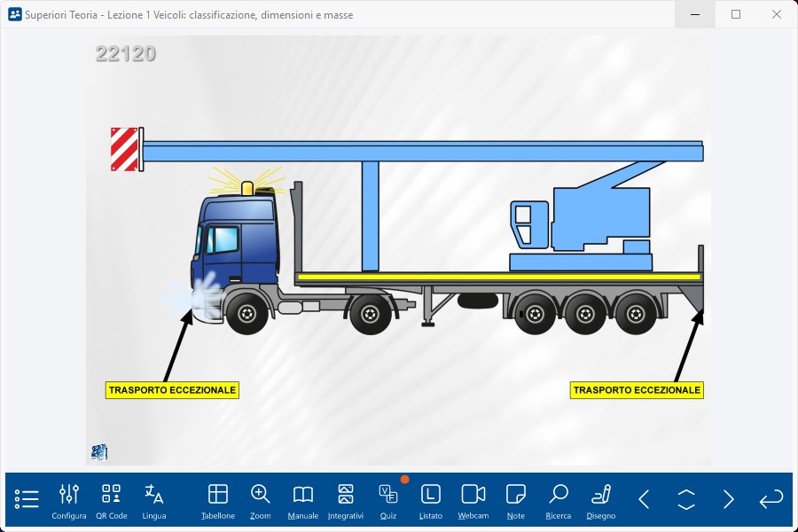Click the return back arrow
798x532 pixels.
click(x=771, y=499)
